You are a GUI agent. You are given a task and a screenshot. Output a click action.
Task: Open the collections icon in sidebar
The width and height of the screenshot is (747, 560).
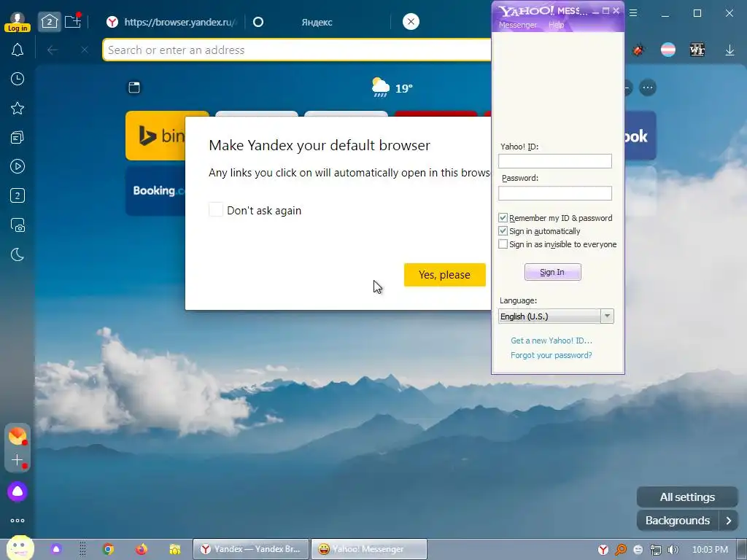tap(18, 138)
